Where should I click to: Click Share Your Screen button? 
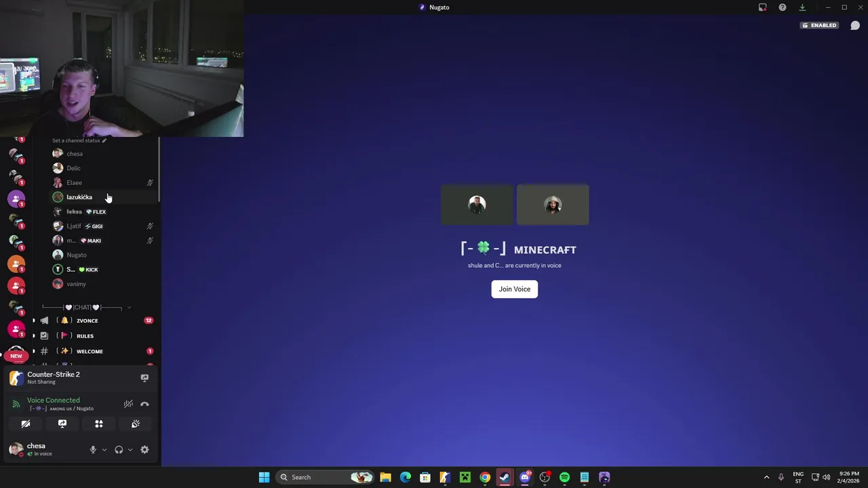coord(62,424)
